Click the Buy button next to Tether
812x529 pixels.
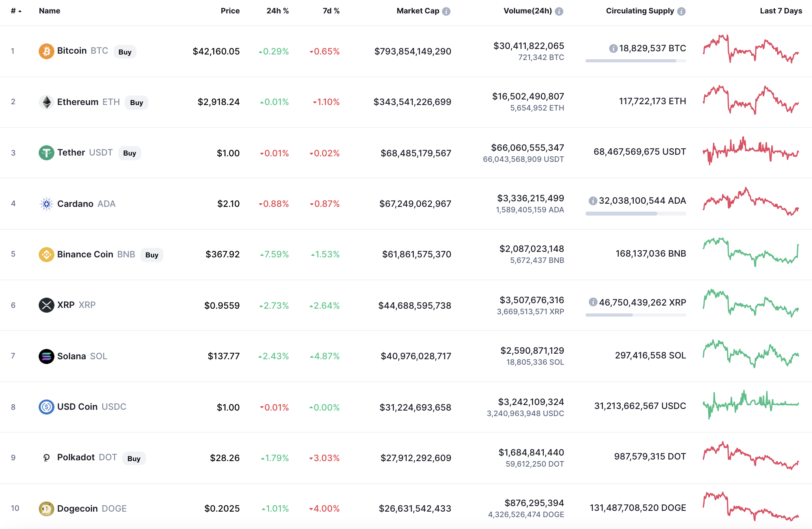(x=129, y=153)
